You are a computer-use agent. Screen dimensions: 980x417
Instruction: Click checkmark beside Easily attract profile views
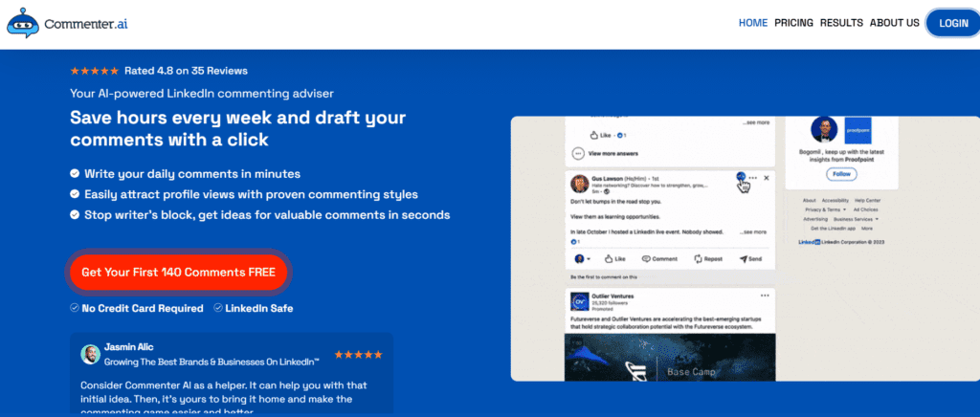tap(75, 194)
